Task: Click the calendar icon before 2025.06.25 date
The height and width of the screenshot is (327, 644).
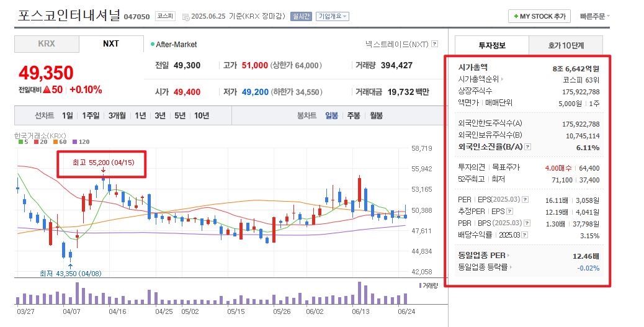Action: [186, 17]
